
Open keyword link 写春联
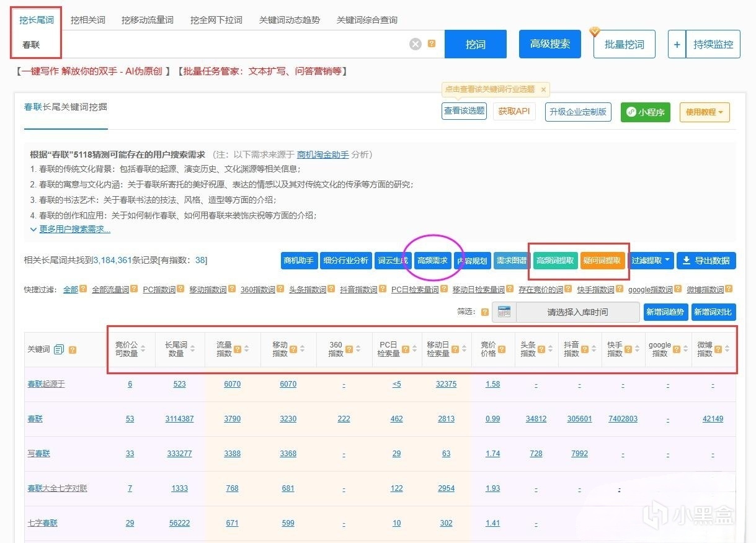click(x=38, y=454)
